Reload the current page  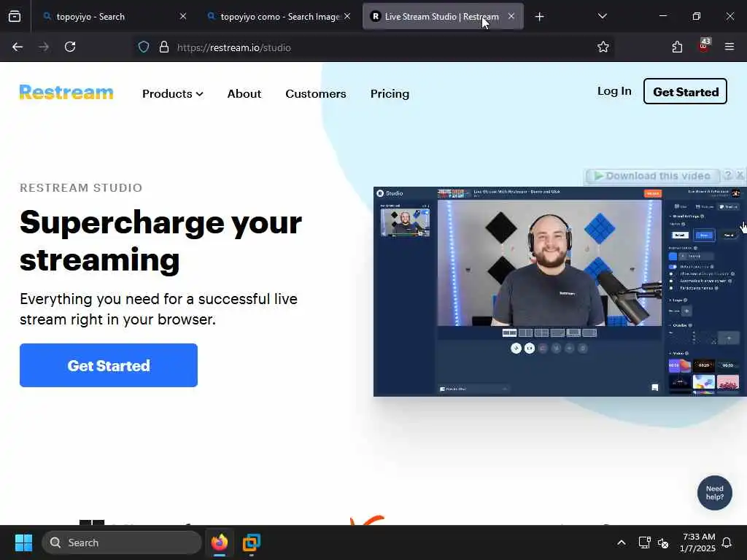pos(70,47)
